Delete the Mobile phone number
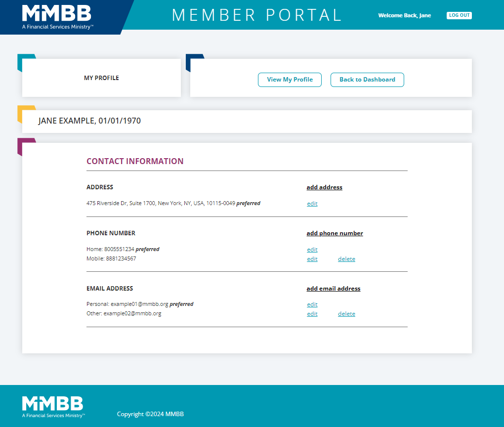This screenshot has width=504, height=427. tap(346, 259)
